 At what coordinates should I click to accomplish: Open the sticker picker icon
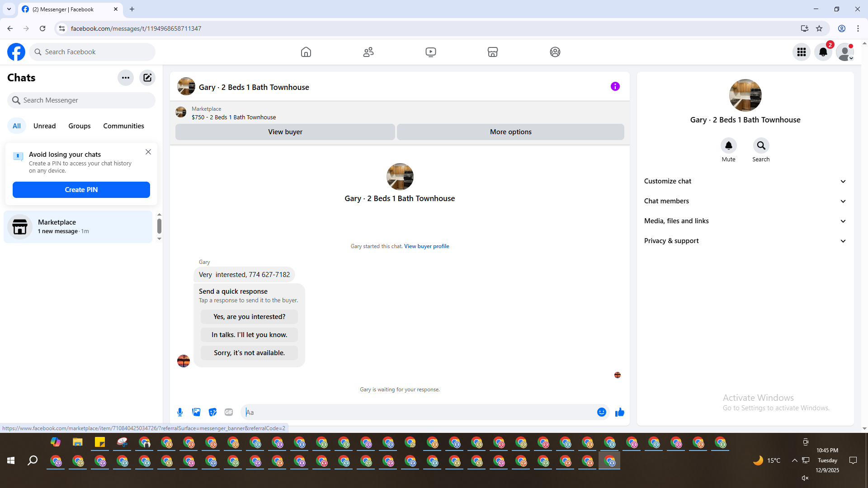pyautogui.click(x=212, y=412)
